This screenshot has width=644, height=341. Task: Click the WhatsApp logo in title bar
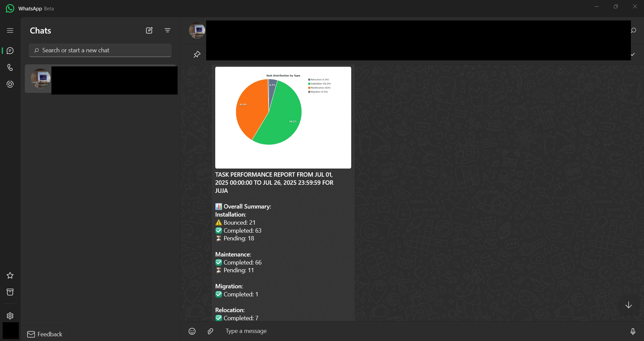[x=10, y=8]
